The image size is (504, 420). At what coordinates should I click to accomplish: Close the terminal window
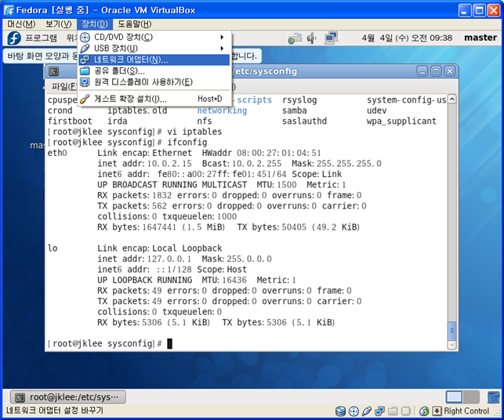coord(450,71)
